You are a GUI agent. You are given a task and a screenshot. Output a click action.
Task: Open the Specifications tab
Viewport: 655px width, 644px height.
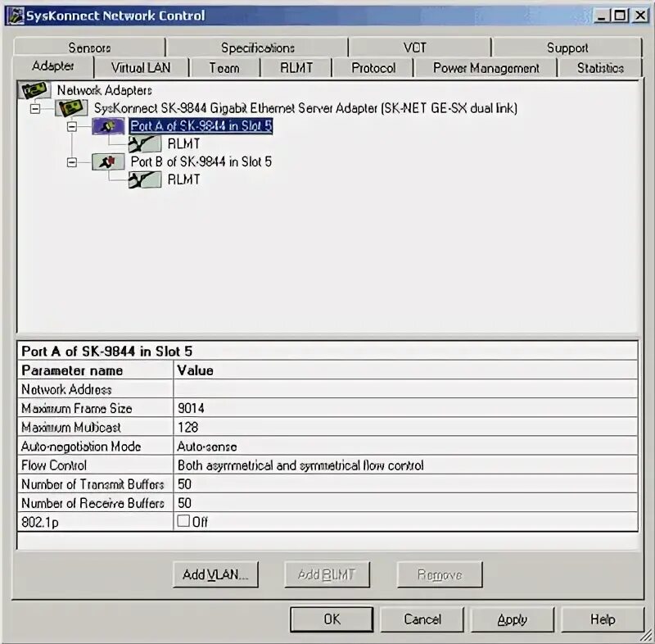(257, 48)
